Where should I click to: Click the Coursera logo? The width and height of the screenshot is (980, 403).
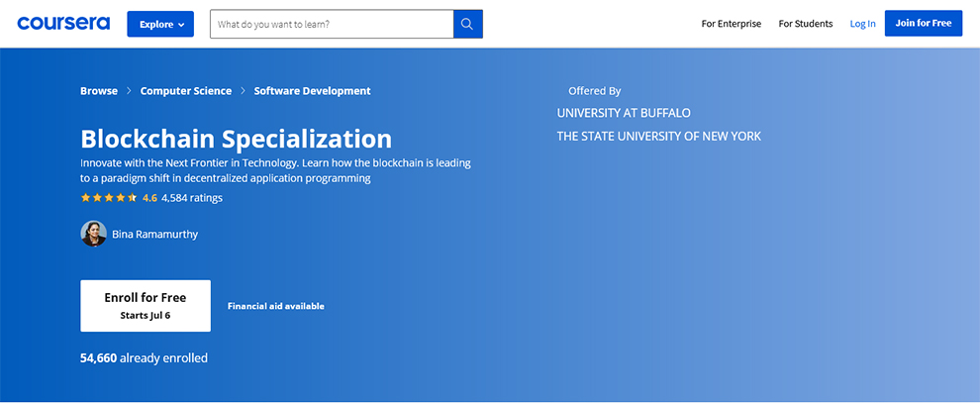pos(63,24)
